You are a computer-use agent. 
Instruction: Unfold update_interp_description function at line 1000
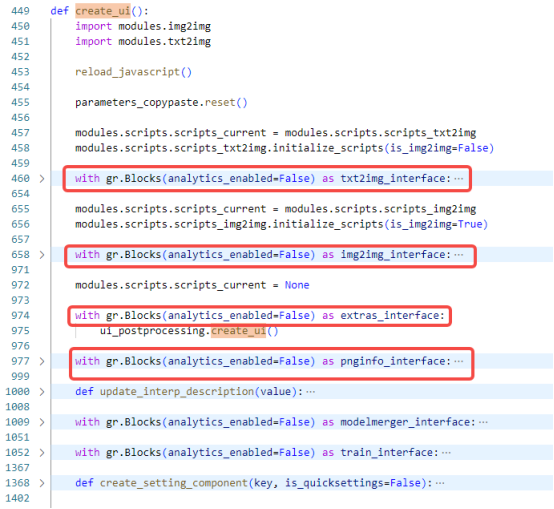42,392
